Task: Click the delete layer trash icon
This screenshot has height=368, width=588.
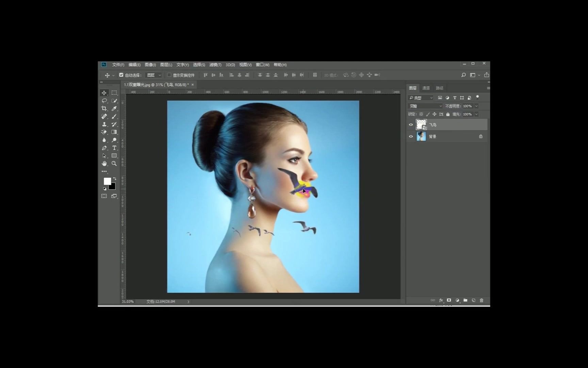Action: (x=481, y=300)
